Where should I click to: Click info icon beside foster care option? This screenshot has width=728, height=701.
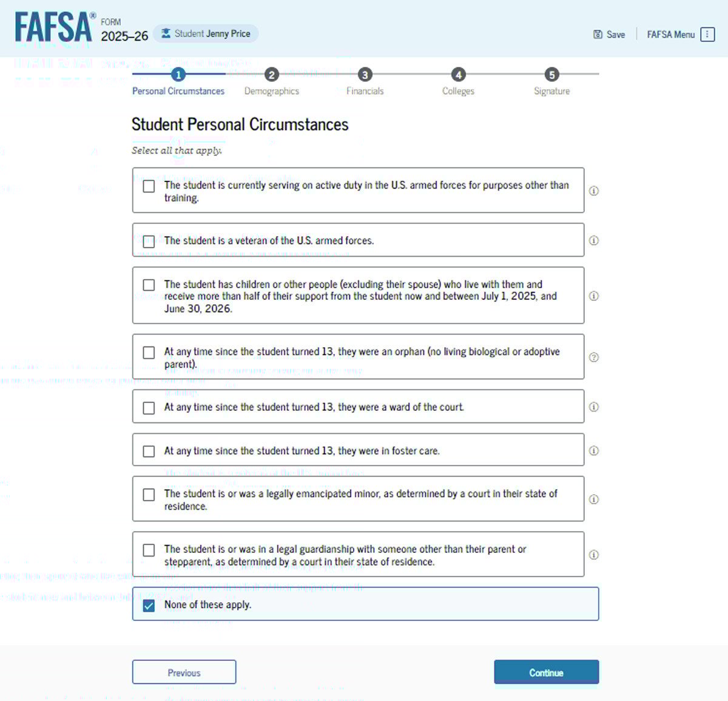pyautogui.click(x=594, y=450)
